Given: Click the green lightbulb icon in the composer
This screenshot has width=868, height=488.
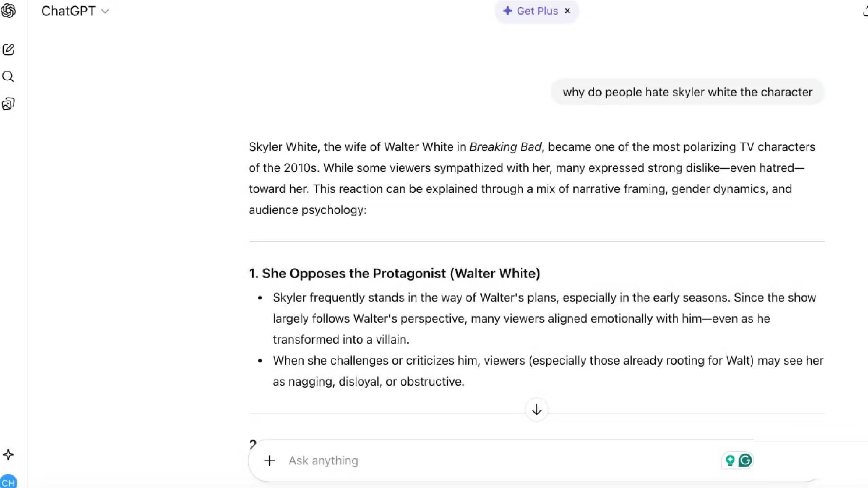Looking at the screenshot, I should coord(730,460).
